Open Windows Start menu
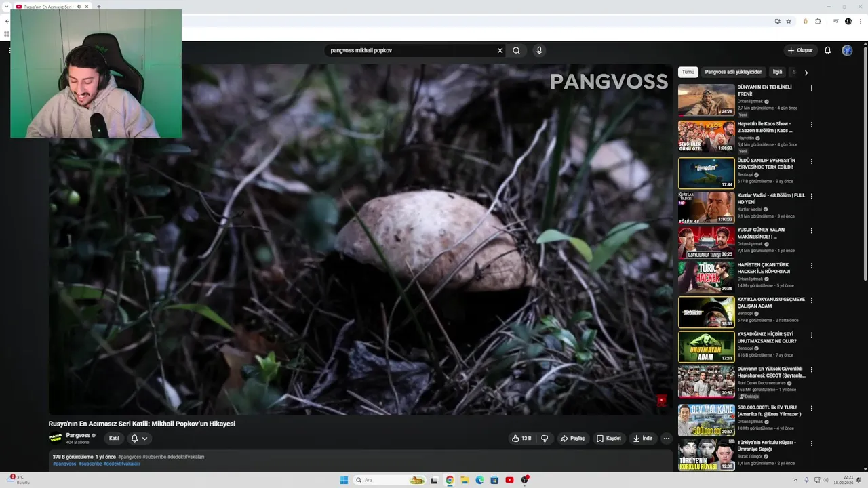The width and height of the screenshot is (868, 488). click(344, 480)
